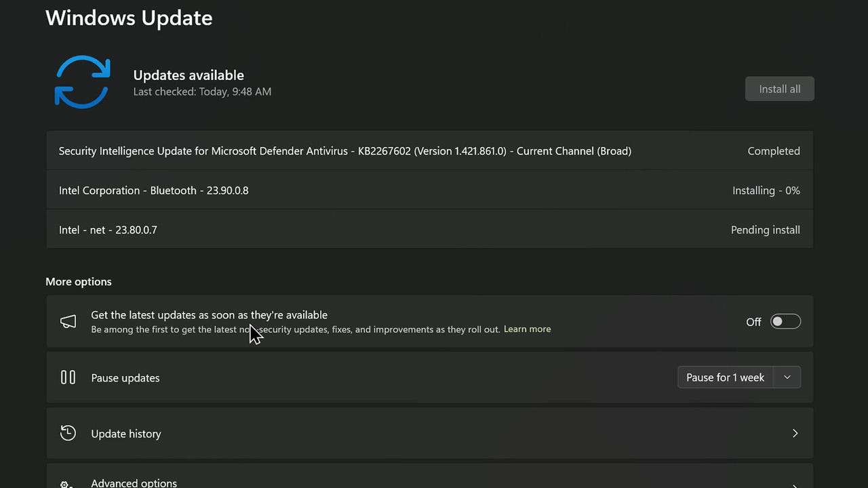Select the Security Intelligence Update for Defender row

(429, 150)
